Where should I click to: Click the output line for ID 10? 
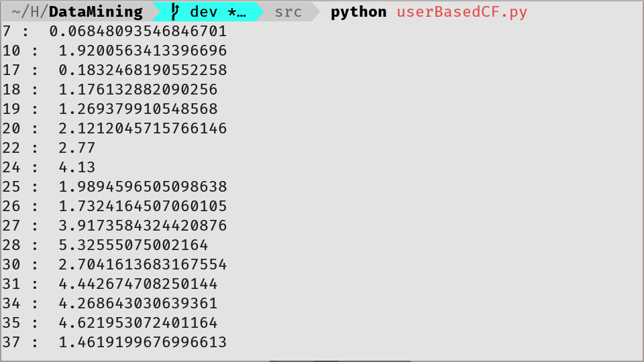(x=115, y=51)
